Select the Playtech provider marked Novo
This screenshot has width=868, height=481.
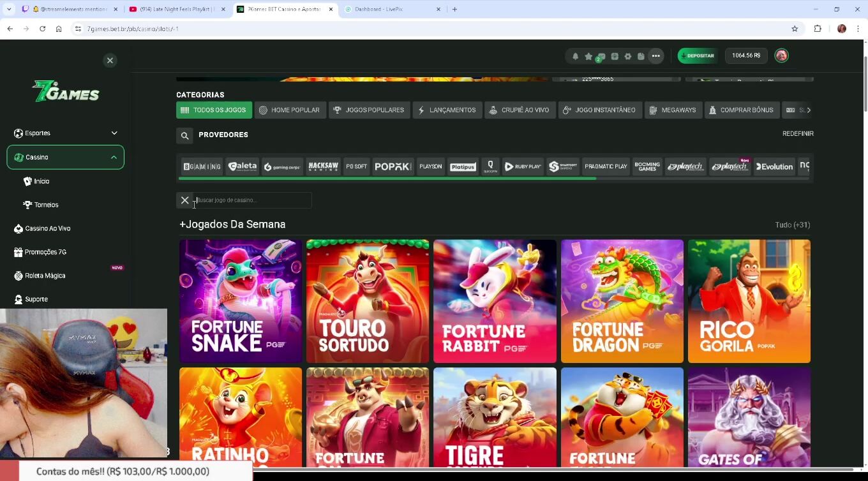tap(730, 166)
